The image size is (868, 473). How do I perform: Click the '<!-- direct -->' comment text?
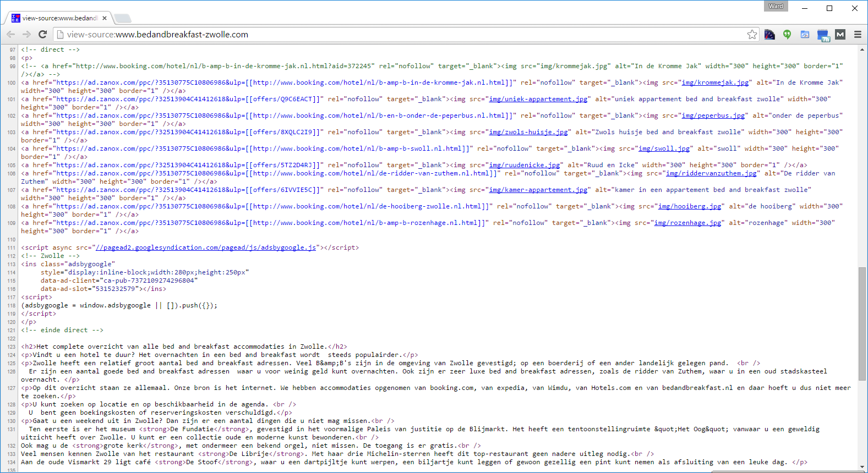(x=50, y=50)
